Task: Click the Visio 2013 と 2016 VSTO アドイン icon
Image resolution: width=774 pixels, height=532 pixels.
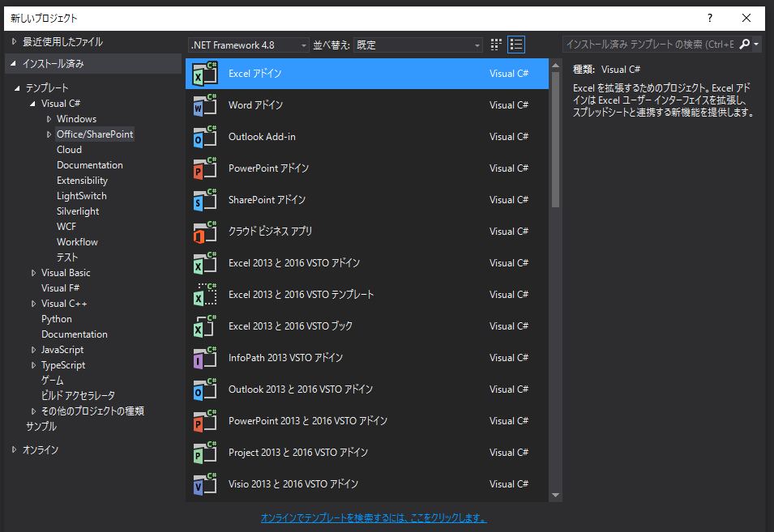Action: coord(205,483)
